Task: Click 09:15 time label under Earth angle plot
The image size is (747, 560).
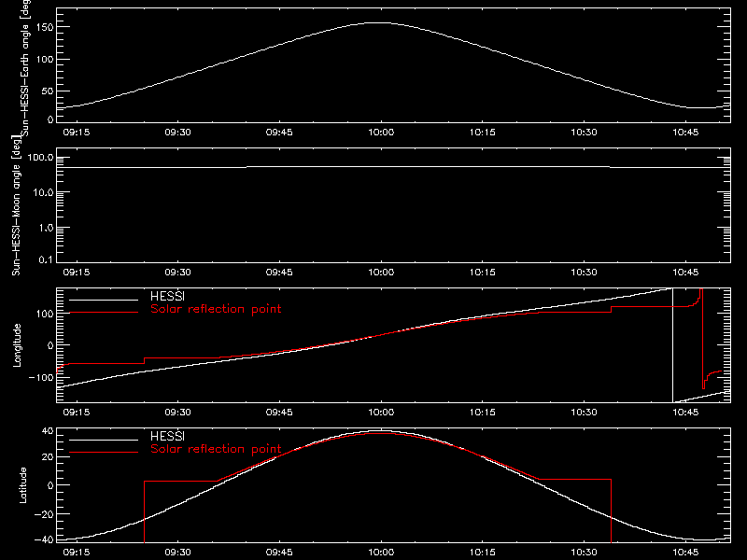Action: pyautogui.click(x=77, y=133)
